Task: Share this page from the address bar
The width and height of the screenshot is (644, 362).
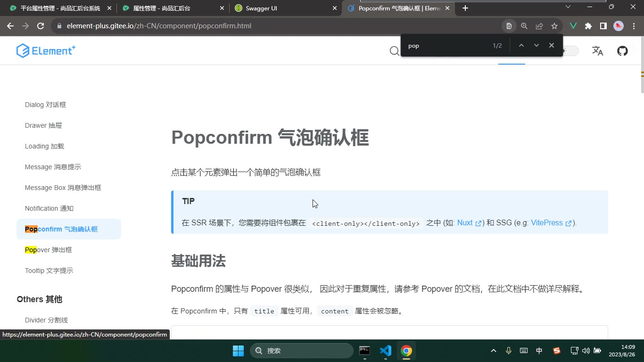Action: coord(539,26)
